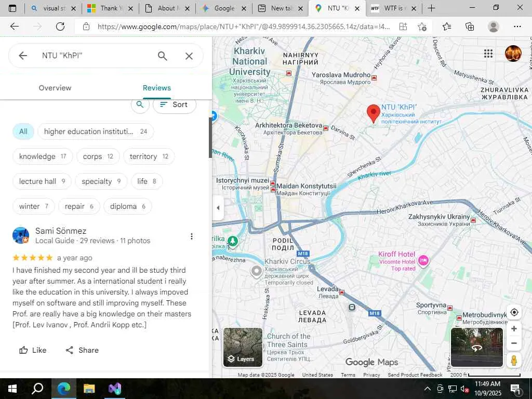
Task: Filter reviews by life topic
Action: pyautogui.click(x=147, y=181)
